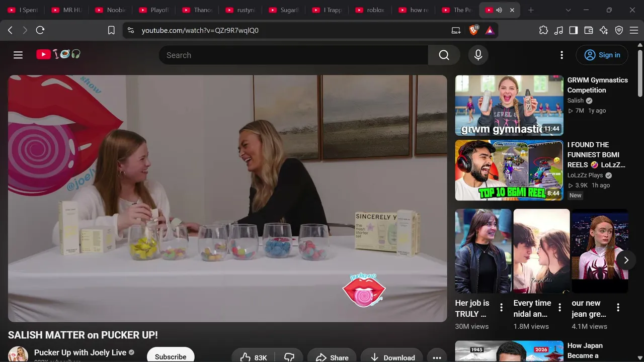Viewport: 644px width, 362px height.
Task: Switch to the "MR HU" tab
Action: pos(66,10)
